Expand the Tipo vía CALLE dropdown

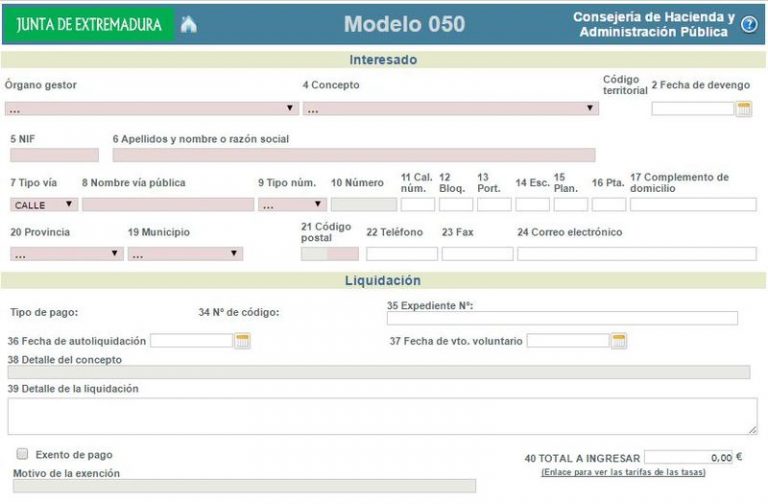point(44,204)
